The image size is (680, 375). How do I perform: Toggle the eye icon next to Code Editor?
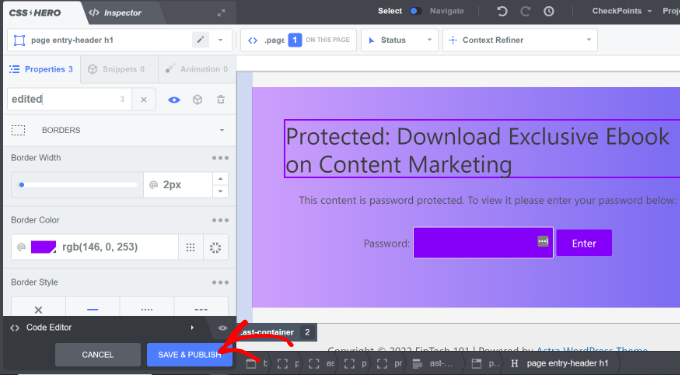(x=222, y=328)
